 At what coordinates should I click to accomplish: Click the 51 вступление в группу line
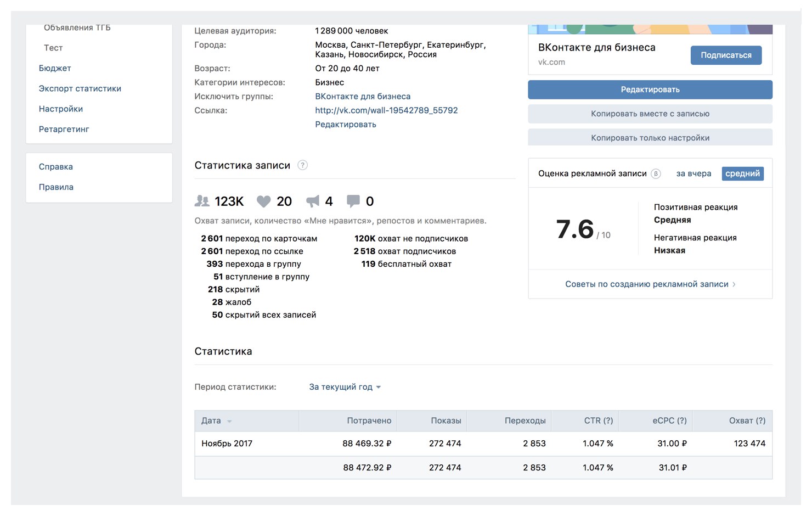tap(261, 277)
